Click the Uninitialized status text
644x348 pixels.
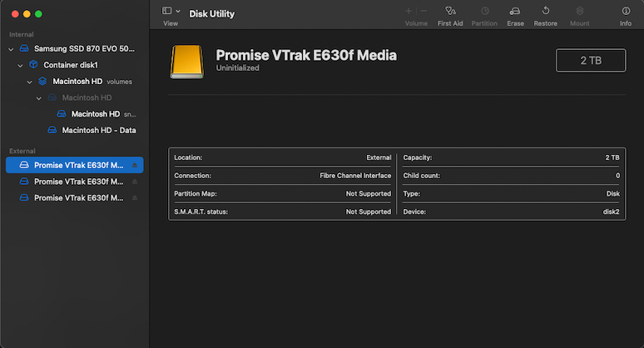point(237,68)
